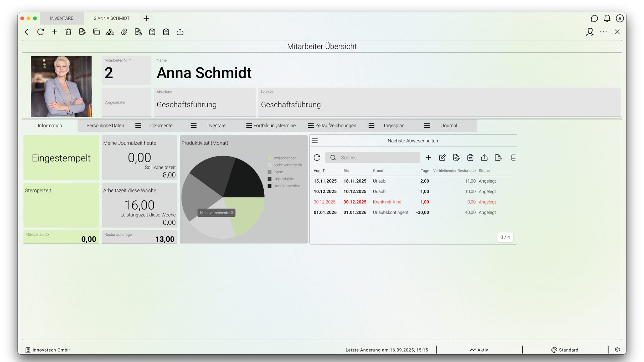Click Innovatech GmbH in the status bar
The height and width of the screenshot is (362, 644).
pyautogui.click(x=48, y=350)
